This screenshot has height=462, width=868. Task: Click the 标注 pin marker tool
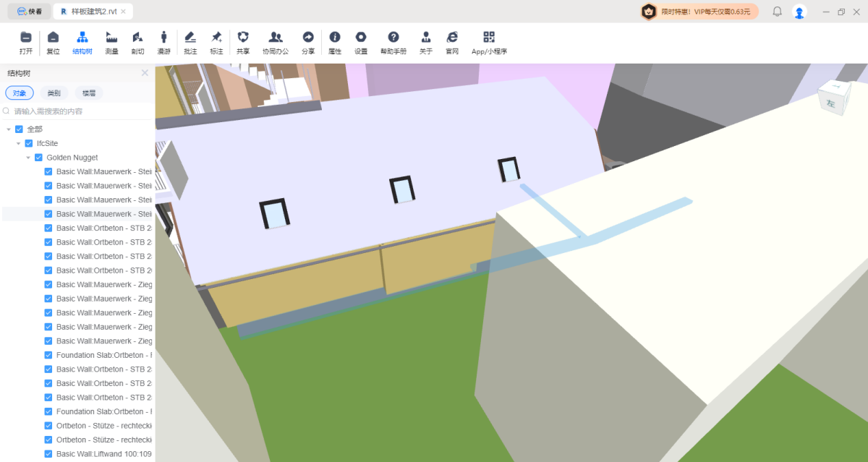[216, 38]
